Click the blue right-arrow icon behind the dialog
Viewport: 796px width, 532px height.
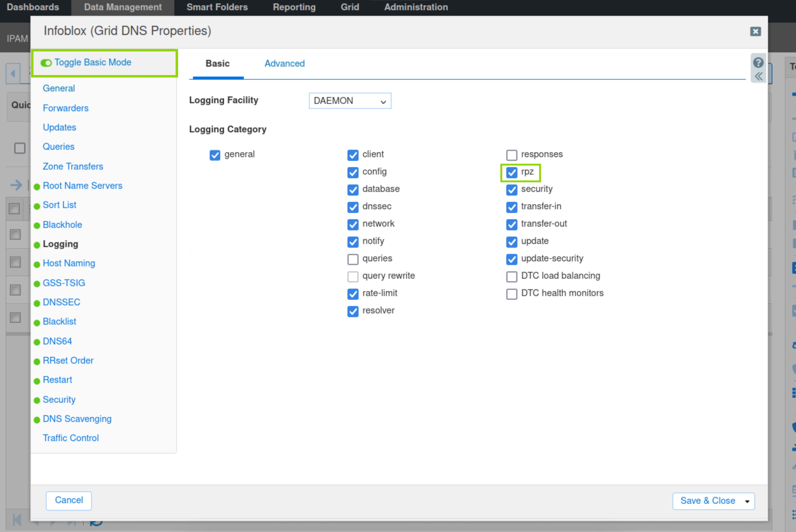coord(16,185)
